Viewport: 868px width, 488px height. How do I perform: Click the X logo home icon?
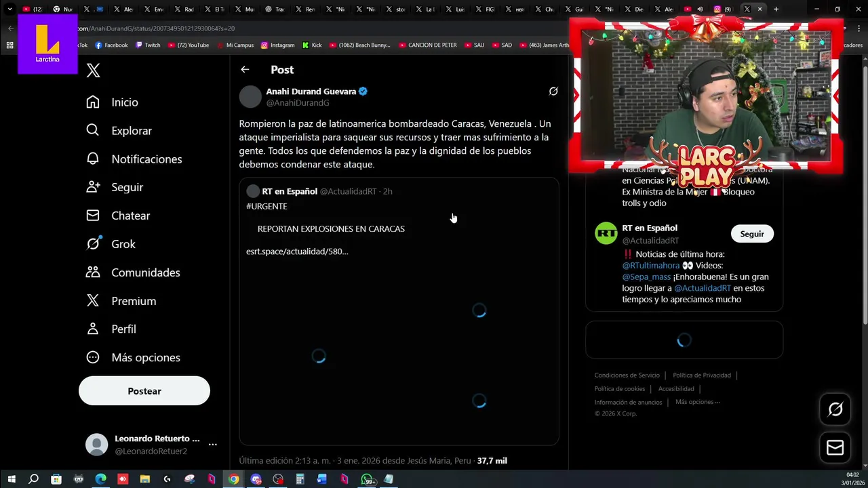point(94,70)
